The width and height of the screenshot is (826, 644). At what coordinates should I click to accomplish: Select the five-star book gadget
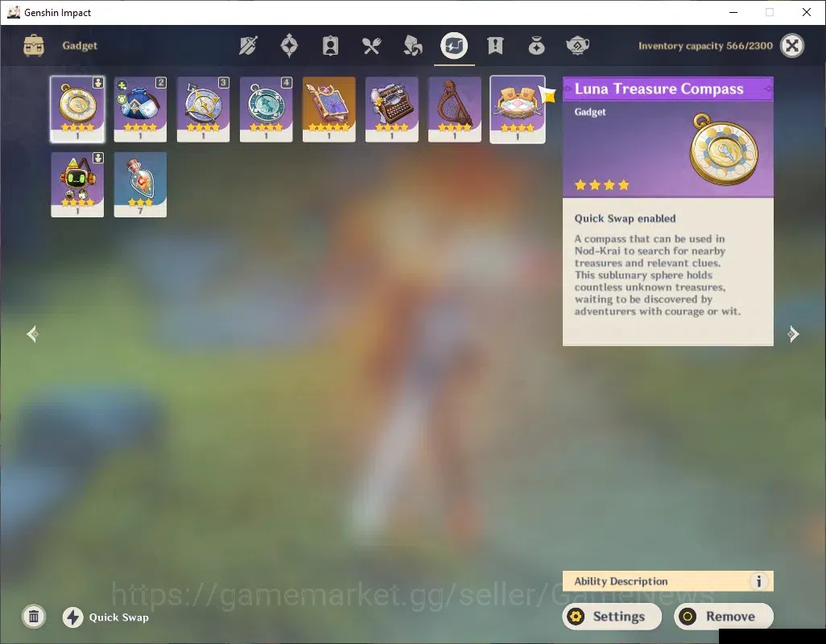[x=328, y=109]
